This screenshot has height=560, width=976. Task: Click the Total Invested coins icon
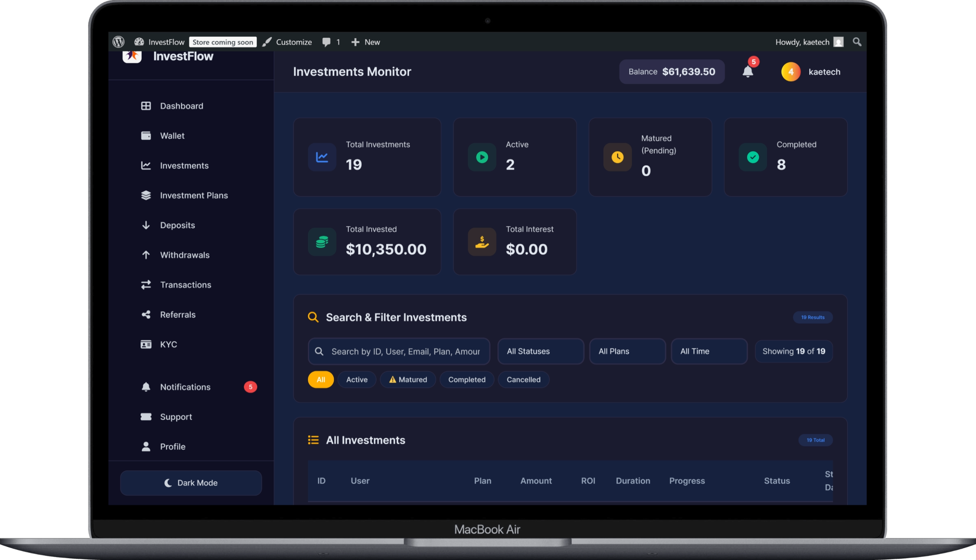point(322,242)
